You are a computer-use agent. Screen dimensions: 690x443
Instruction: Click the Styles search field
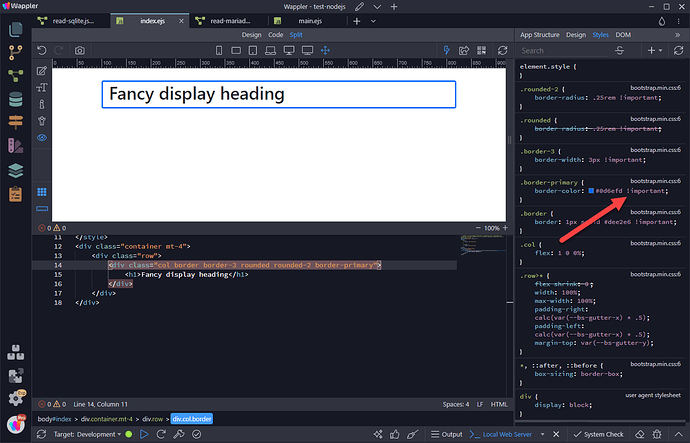click(565, 51)
